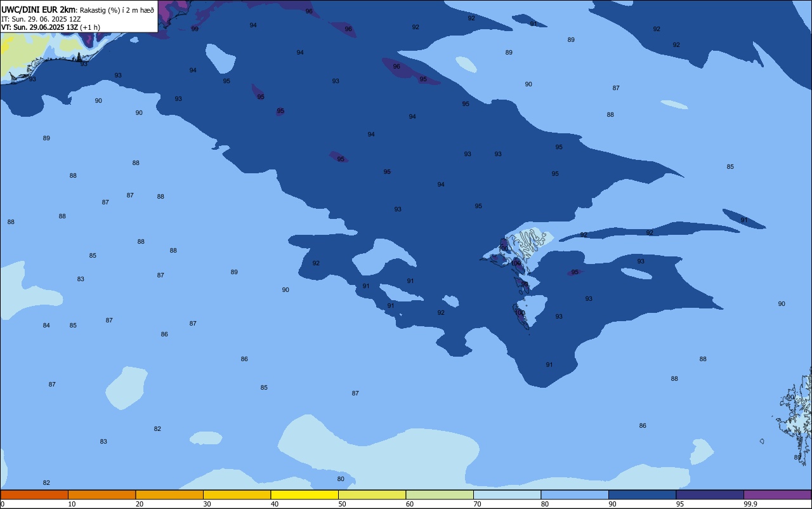Pick the 80–90 light blue legend swatch
Screen dimensions: 812x509
click(x=575, y=494)
